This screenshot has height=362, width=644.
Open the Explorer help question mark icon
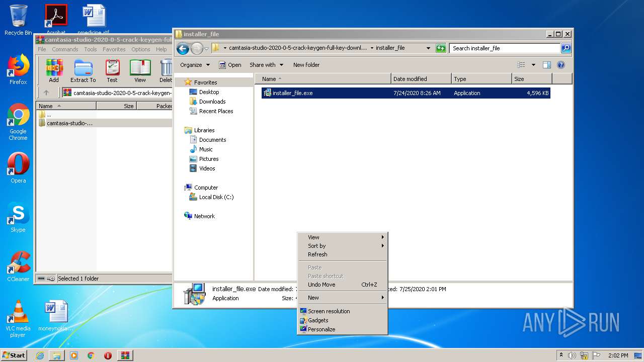click(561, 65)
